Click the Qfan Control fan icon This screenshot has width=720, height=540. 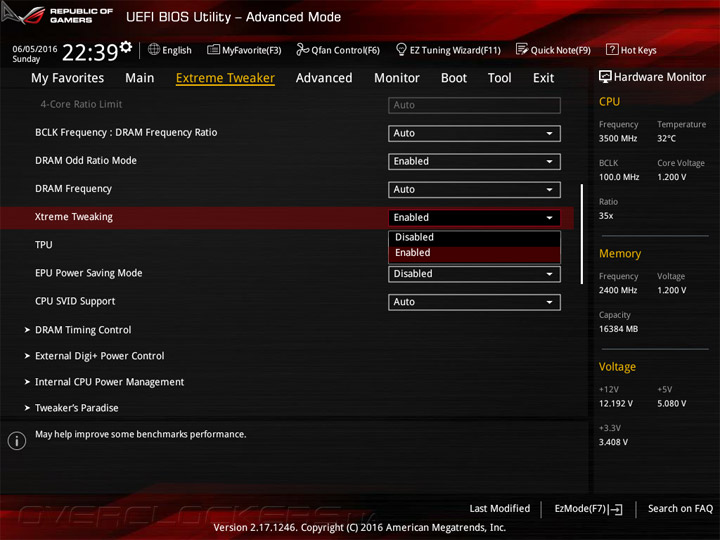click(302, 49)
